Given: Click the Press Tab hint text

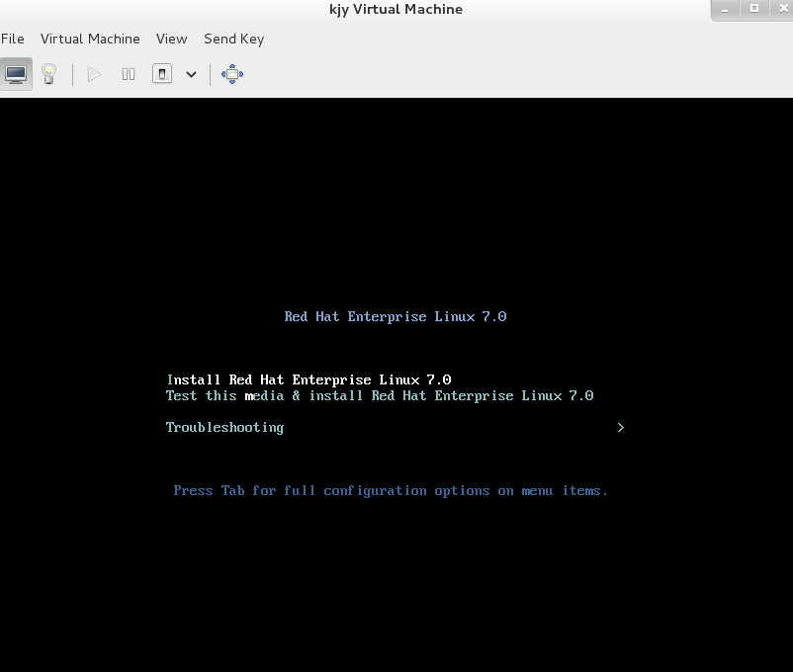Looking at the screenshot, I should point(391,491).
